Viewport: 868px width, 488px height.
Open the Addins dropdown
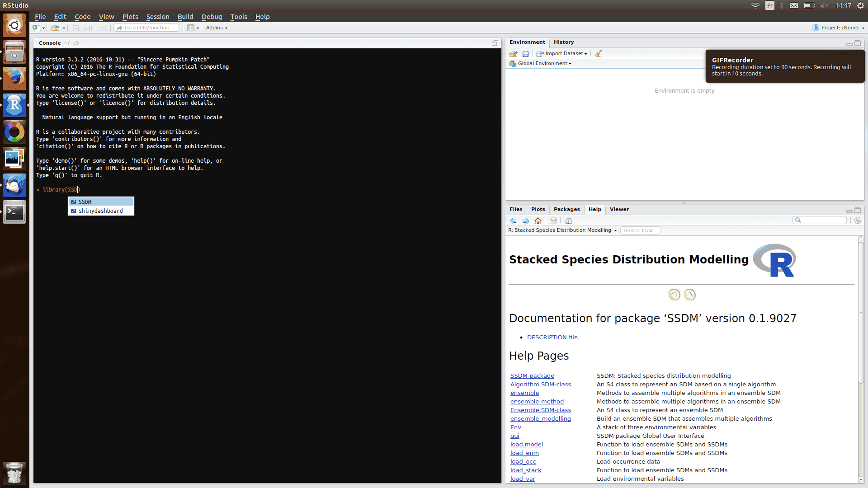click(217, 28)
